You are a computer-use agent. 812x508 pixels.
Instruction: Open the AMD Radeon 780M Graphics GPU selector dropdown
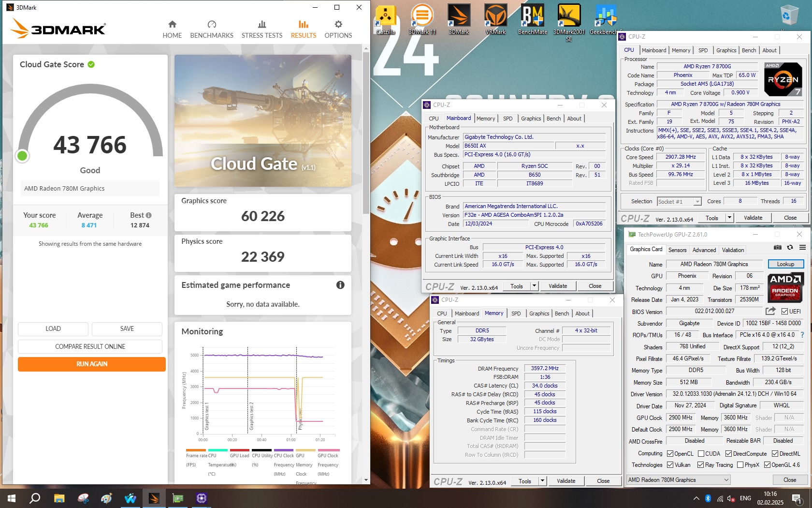coord(678,480)
